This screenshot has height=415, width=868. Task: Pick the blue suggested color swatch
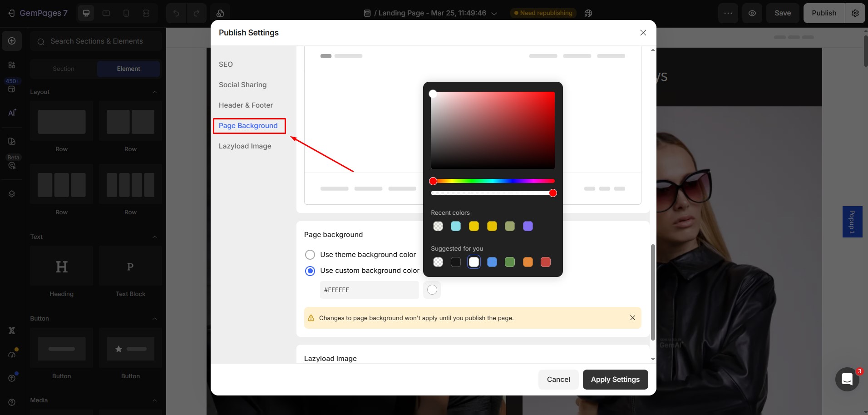pos(492,262)
